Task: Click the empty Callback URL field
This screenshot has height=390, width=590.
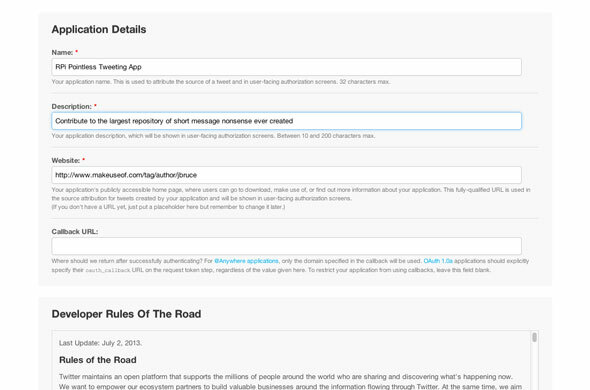Action: click(286, 246)
